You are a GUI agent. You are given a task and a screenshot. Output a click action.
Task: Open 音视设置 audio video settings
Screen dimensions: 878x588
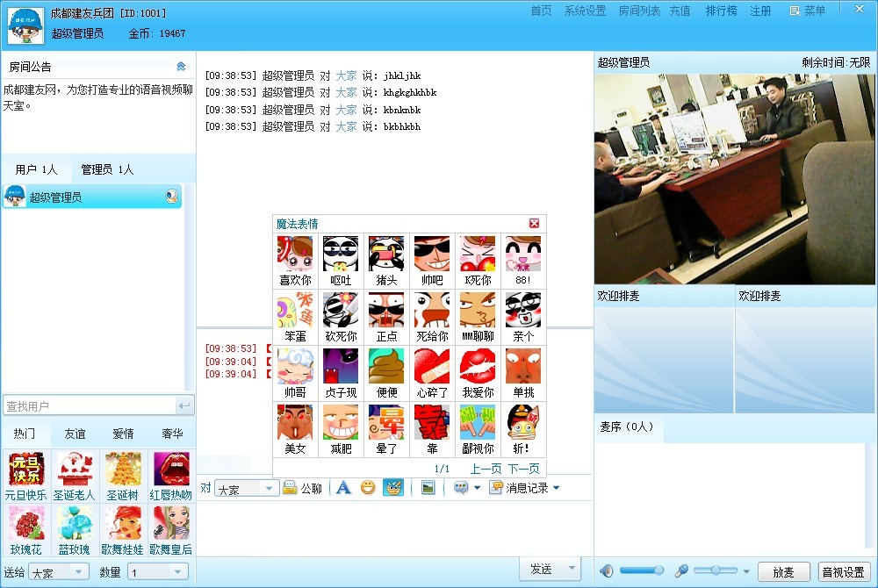(x=844, y=572)
